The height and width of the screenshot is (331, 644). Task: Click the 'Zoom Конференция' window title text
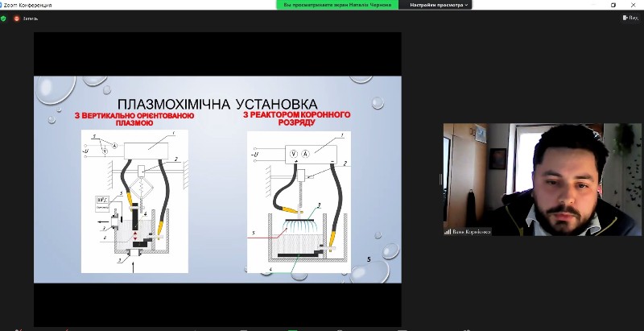coord(28,5)
